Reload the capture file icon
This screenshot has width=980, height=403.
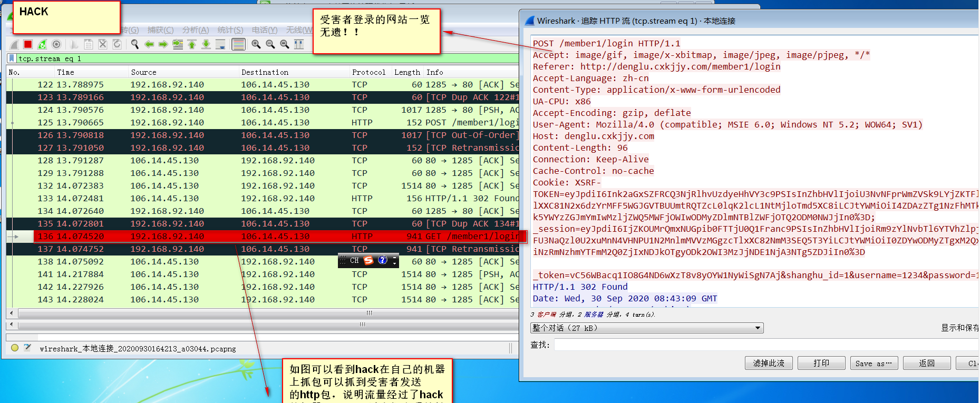[x=117, y=44]
